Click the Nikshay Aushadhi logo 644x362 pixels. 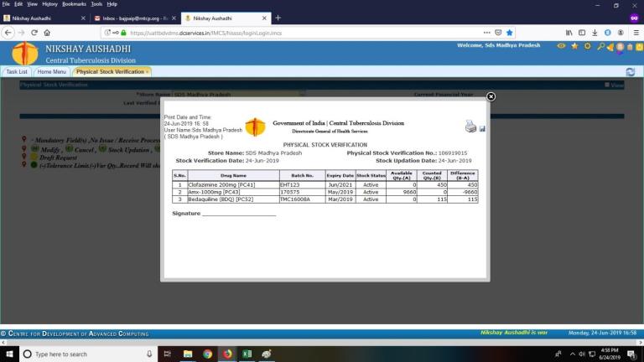coord(25,54)
